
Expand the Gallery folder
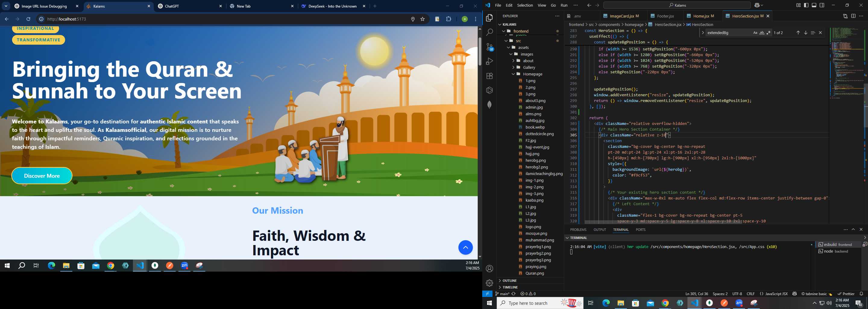click(530, 68)
